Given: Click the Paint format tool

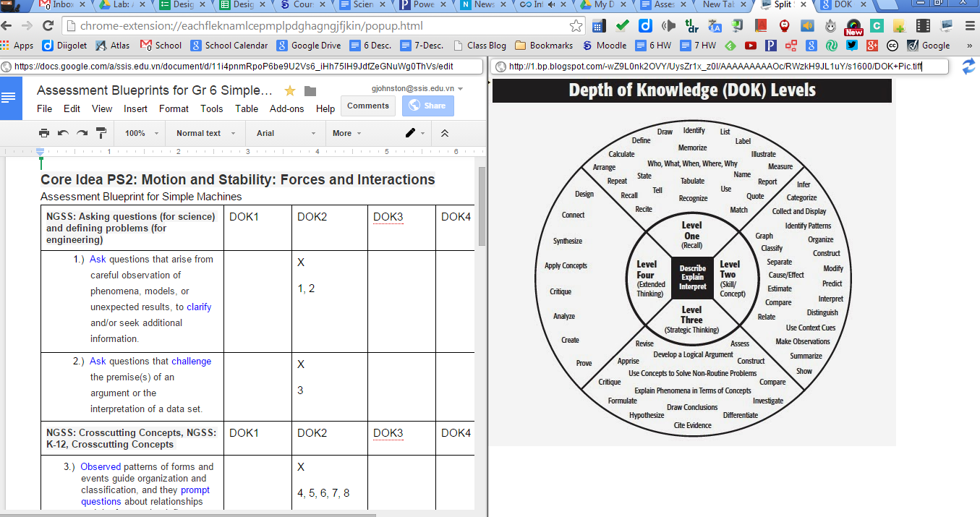Looking at the screenshot, I should coord(101,133).
